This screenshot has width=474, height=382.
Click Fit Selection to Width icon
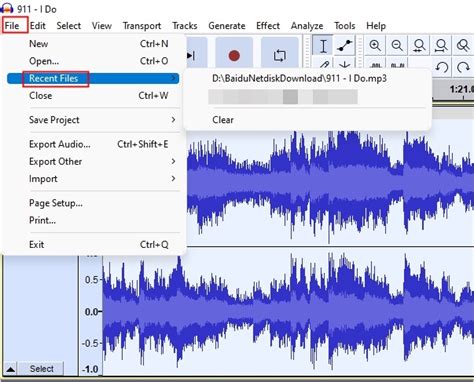[x=419, y=45]
